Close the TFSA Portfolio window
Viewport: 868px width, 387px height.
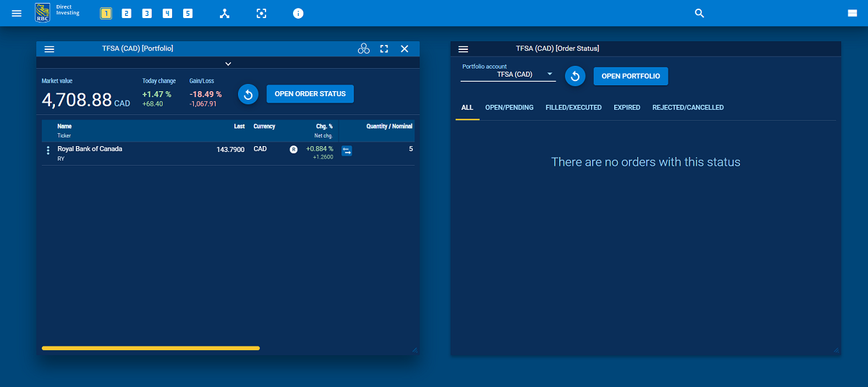[404, 48]
